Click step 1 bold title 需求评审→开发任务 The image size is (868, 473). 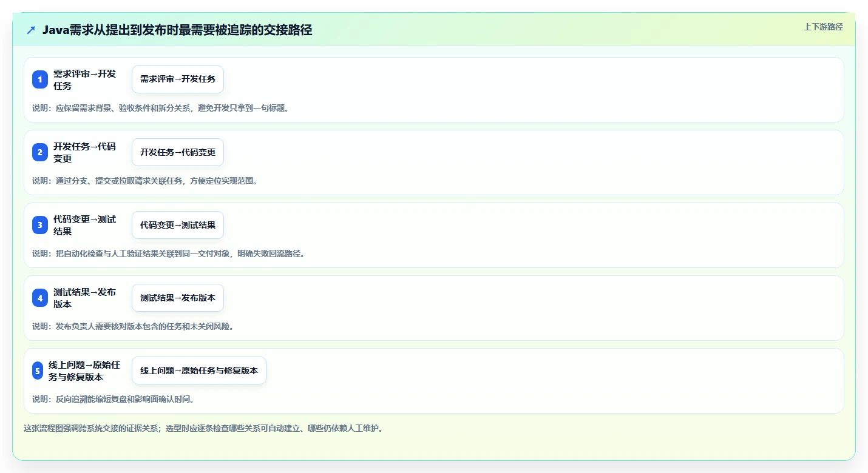[x=84, y=79]
